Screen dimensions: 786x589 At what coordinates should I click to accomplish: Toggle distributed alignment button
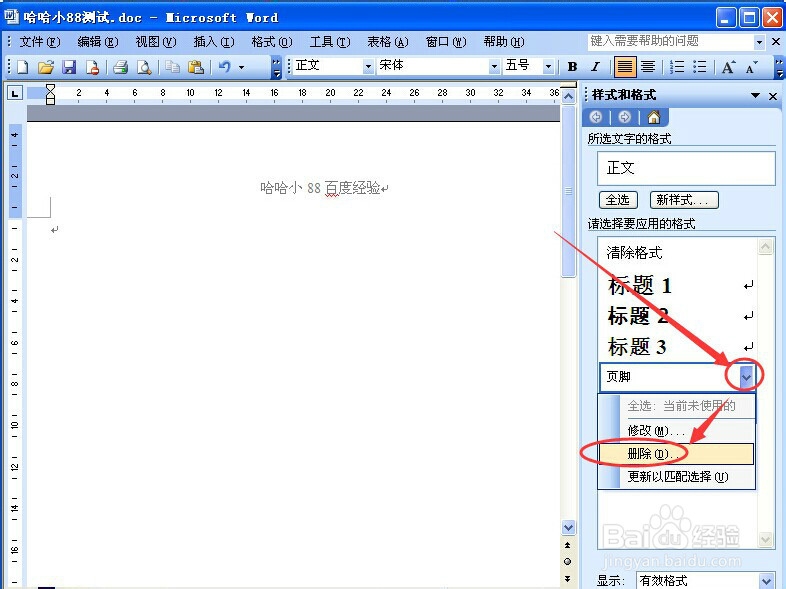pyautogui.click(x=648, y=67)
